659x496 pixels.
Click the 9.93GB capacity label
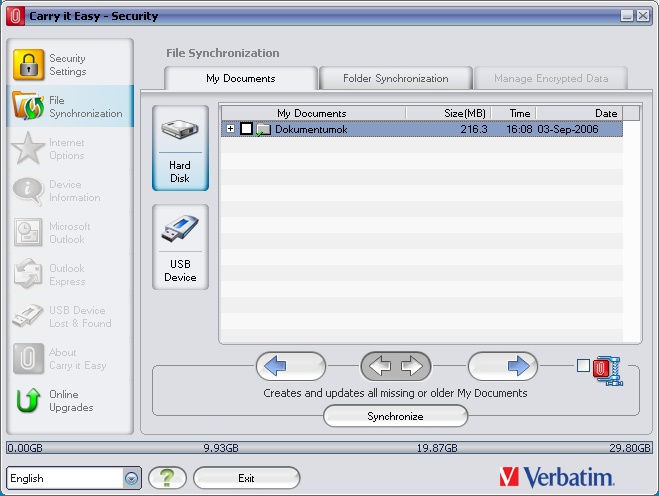click(x=221, y=448)
